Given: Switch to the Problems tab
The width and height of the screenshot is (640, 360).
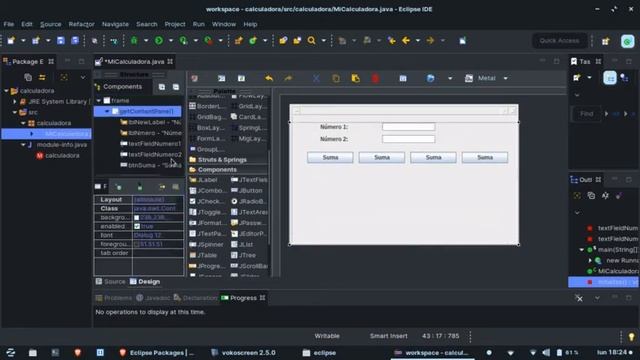Looking at the screenshot, I should click(114, 298).
